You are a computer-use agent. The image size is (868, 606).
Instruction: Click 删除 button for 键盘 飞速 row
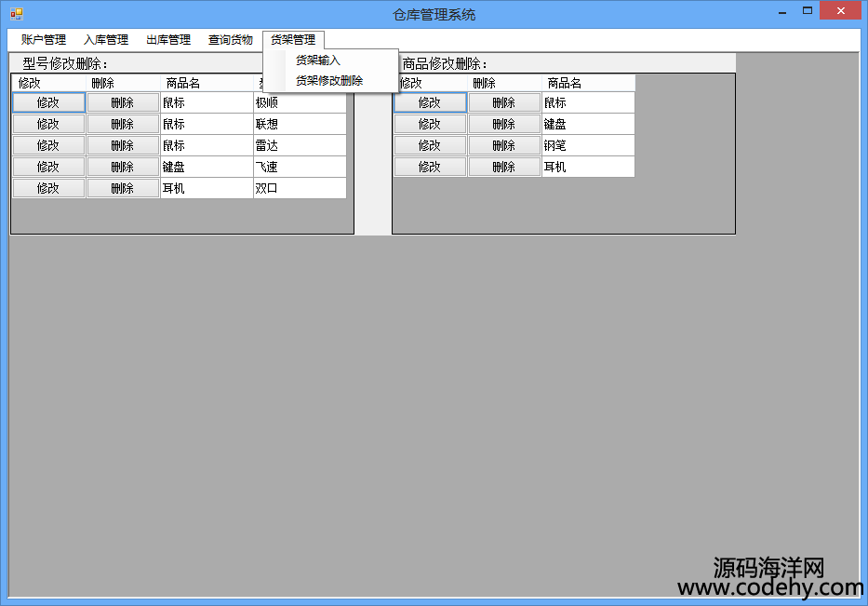pos(123,167)
